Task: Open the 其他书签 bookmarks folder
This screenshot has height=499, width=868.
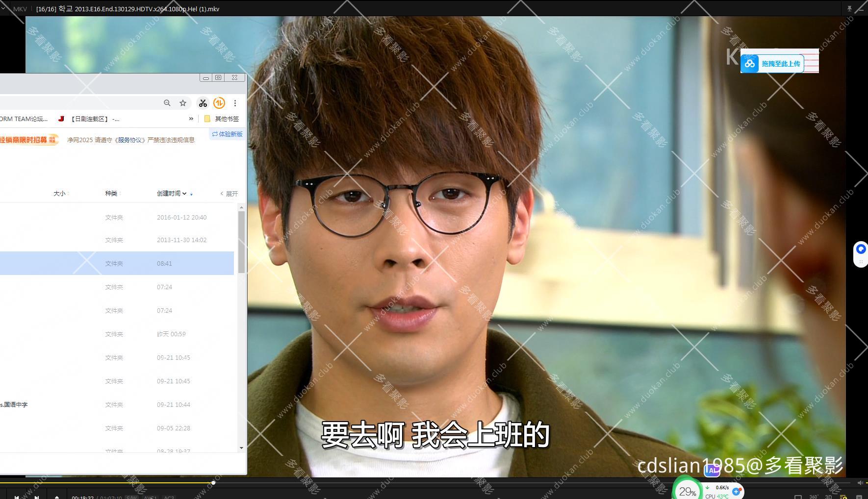Action: coord(221,119)
